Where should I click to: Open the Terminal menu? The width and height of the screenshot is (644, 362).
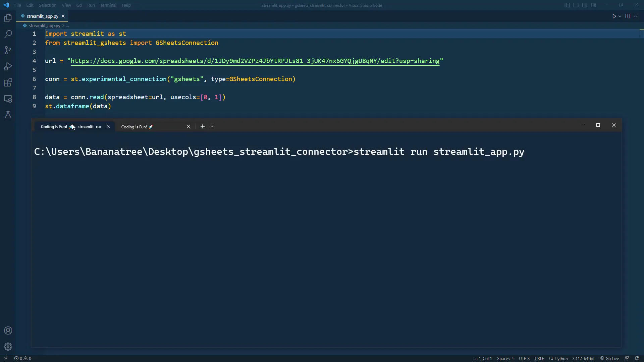tap(108, 5)
